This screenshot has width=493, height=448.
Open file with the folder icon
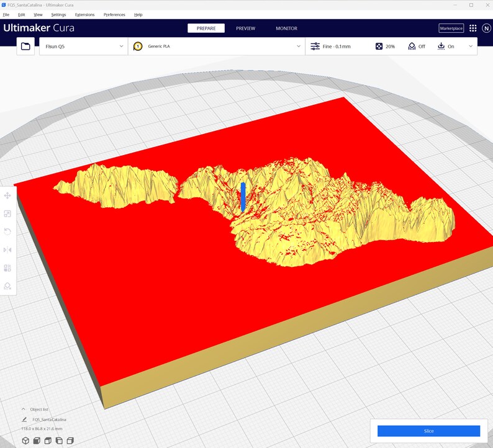25,47
